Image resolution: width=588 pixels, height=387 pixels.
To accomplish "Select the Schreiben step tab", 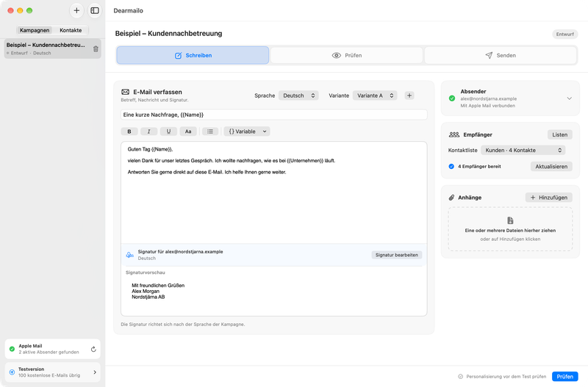I will (193, 56).
